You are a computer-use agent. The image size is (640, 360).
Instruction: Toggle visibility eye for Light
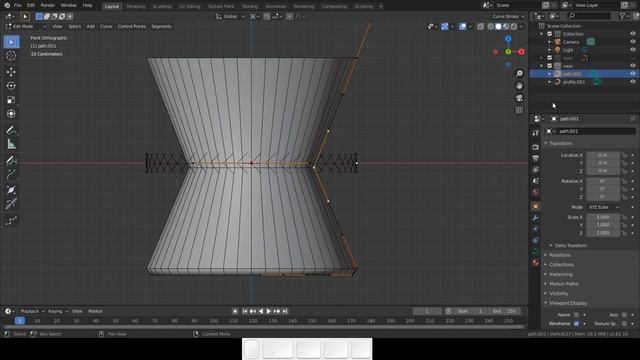coord(633,50)
